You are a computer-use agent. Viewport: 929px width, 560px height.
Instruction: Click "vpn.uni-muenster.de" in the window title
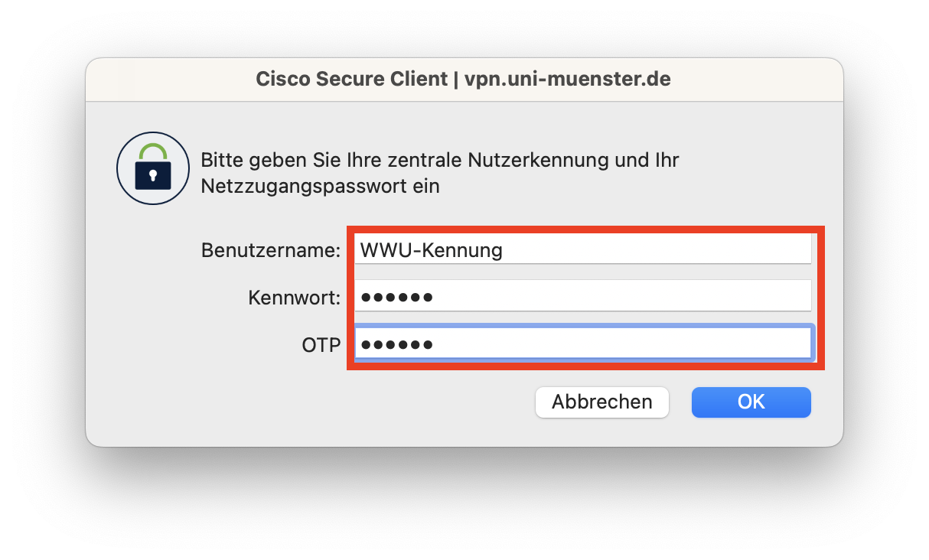(567, 79)
